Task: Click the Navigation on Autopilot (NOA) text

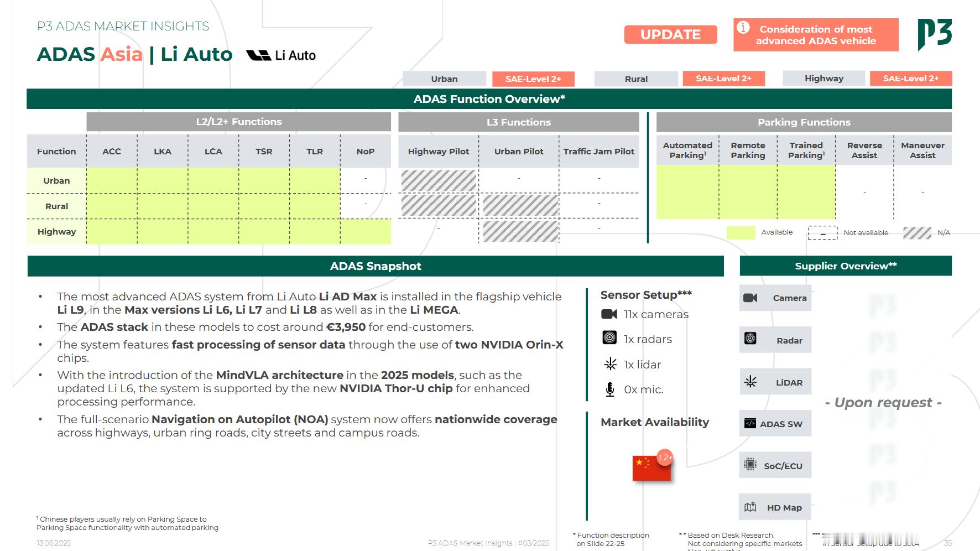Action: click(240, 419)
